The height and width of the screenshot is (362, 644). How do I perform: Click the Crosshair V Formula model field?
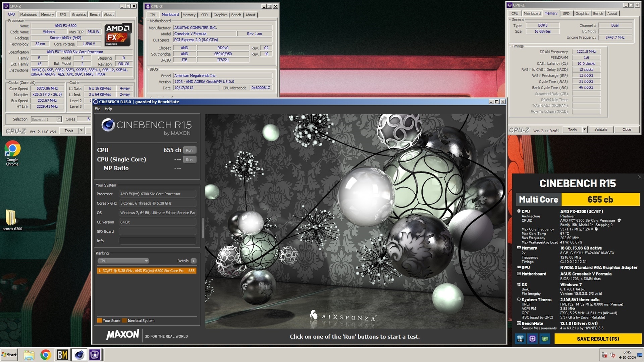point(205,34)
